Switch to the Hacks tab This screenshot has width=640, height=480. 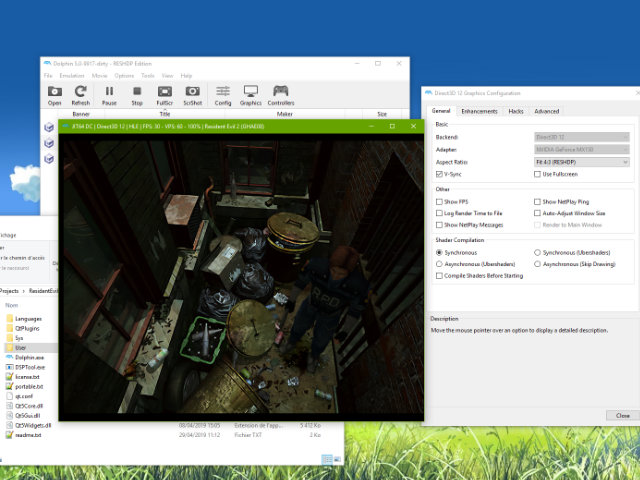coord(516,111)
